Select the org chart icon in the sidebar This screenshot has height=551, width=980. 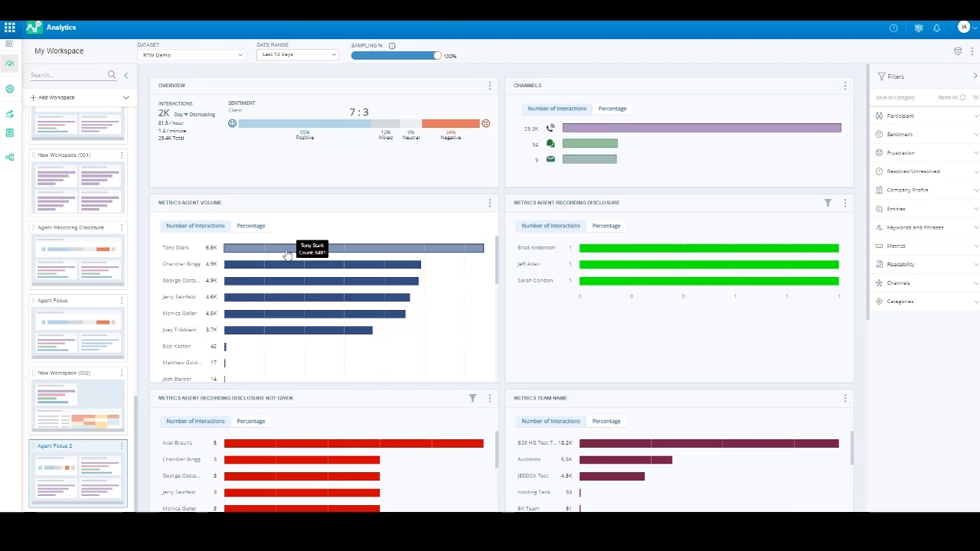click(9, 157)
